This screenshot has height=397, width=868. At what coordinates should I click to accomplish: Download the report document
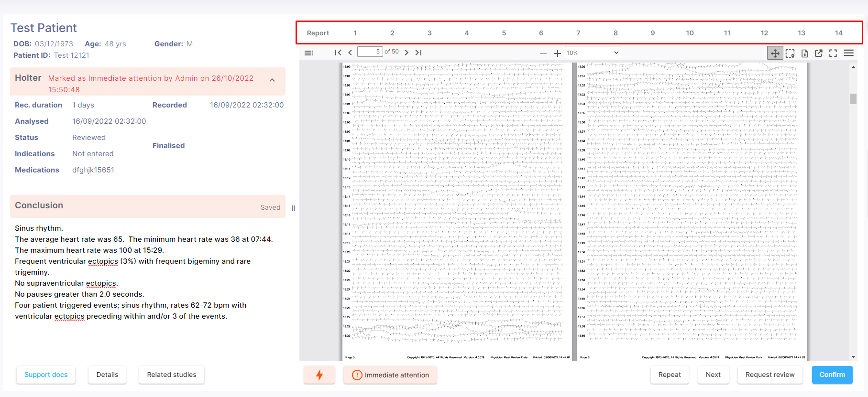(805, 53)
